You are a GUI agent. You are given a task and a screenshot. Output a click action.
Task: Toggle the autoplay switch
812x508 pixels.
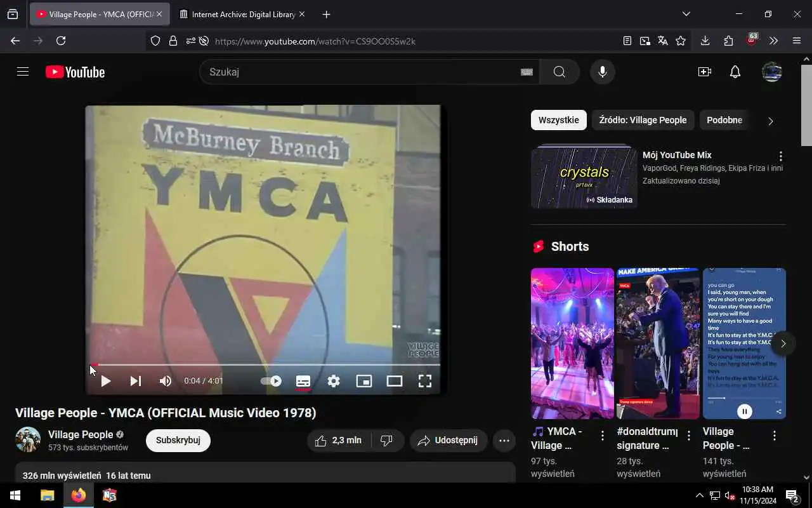(x=271, y=381)
